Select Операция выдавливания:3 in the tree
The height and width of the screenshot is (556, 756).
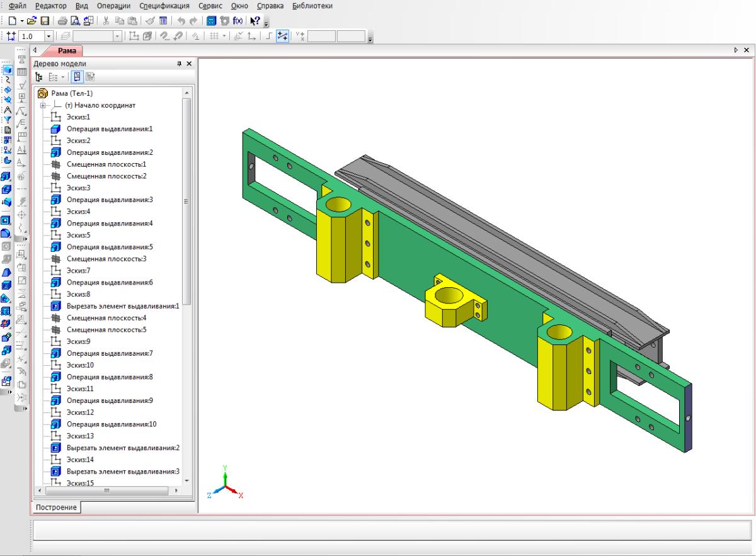pyautogui.click(x=110, y=200)
